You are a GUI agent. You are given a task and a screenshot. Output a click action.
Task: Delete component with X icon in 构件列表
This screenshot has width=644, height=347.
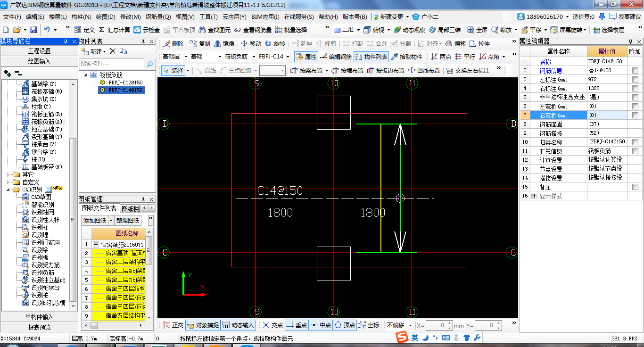(x=112, y=51)
